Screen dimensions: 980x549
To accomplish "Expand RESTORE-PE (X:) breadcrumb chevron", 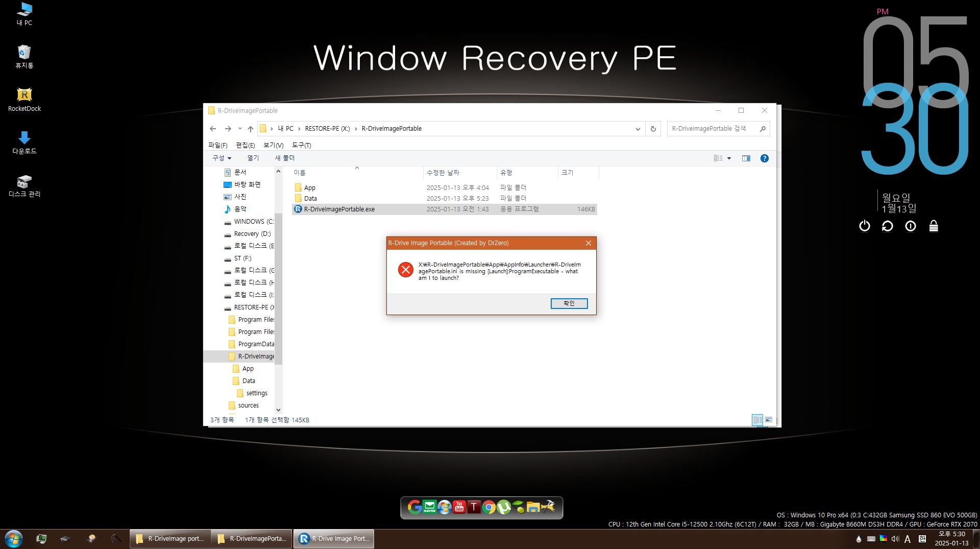I will (356, 129).
